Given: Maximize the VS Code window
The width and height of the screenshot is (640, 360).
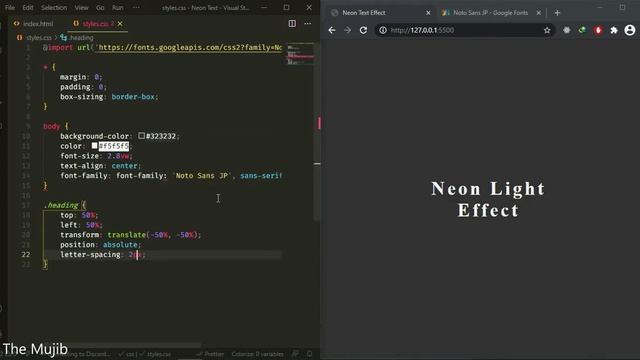Looking at the screenshot, I should 287,7.
